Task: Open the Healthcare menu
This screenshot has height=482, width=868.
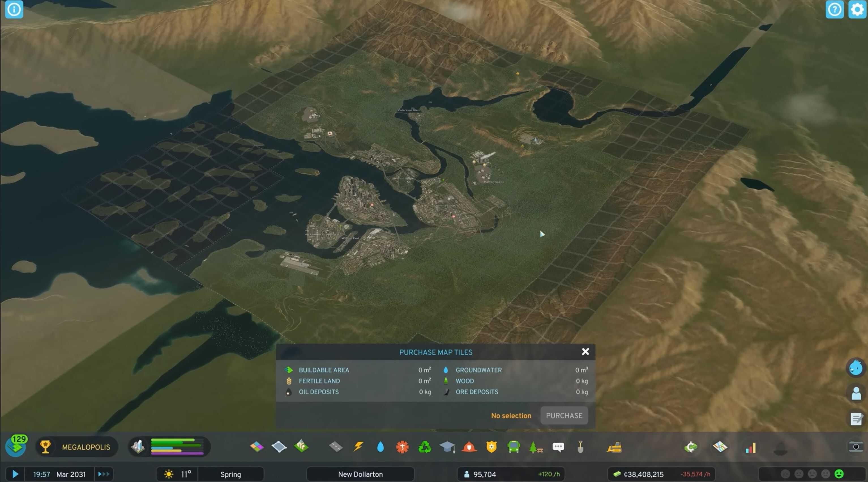Action: (402, 447)
